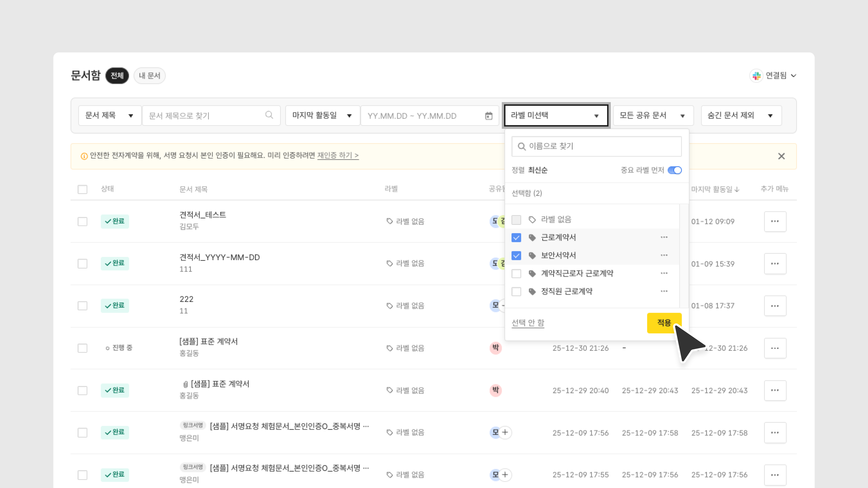The image size is (868, 488).
Task: Select all documents with header checkbox
Action: pyautogui.click(x=83, y=189)
